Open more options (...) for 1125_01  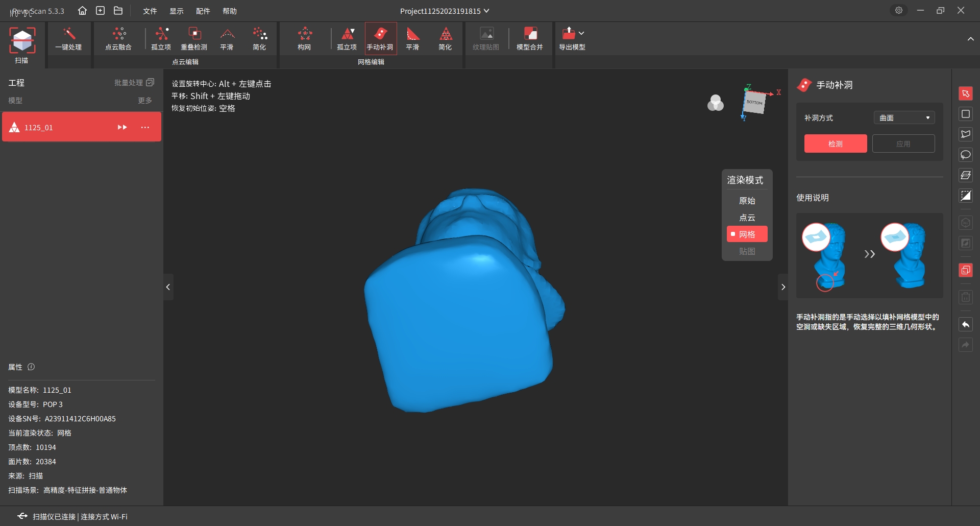click(x=145, y=127)
